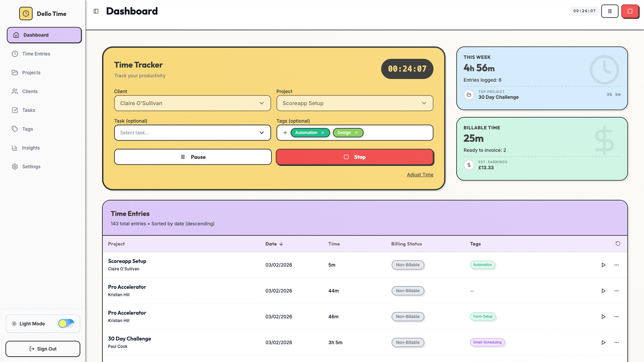Go to Insights in the sidebar

(31, 148)
